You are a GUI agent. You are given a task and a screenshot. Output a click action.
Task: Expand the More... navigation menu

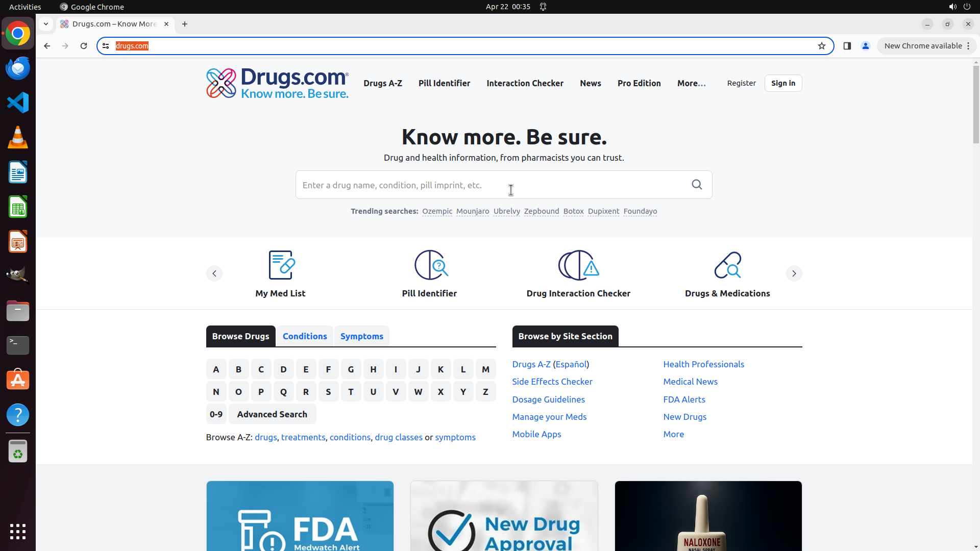(x=691, y=83)
